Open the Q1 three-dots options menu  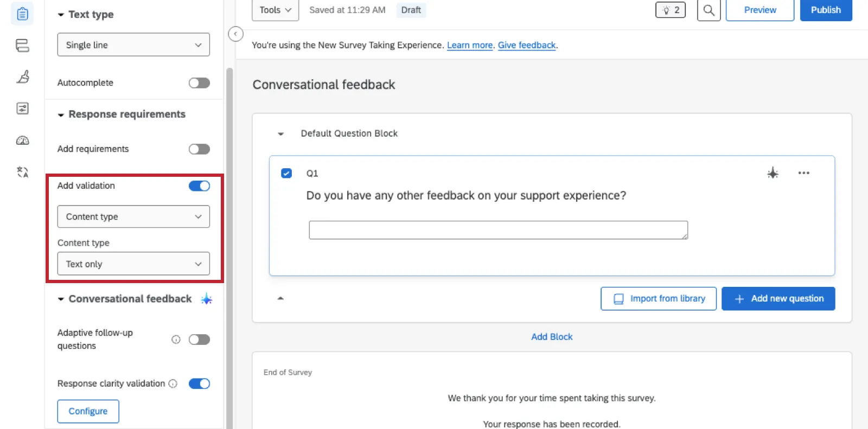click(x=803, y=173)
